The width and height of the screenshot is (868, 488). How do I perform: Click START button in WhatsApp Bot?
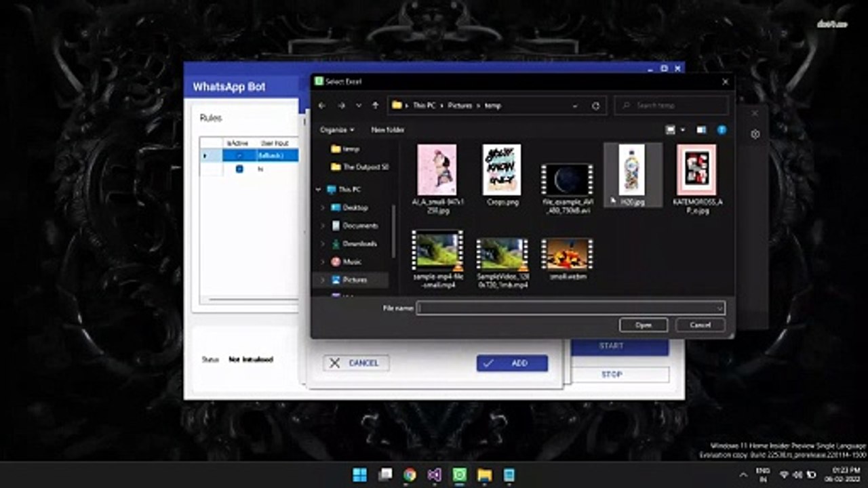pyautogui.click(x=620, y=346)
